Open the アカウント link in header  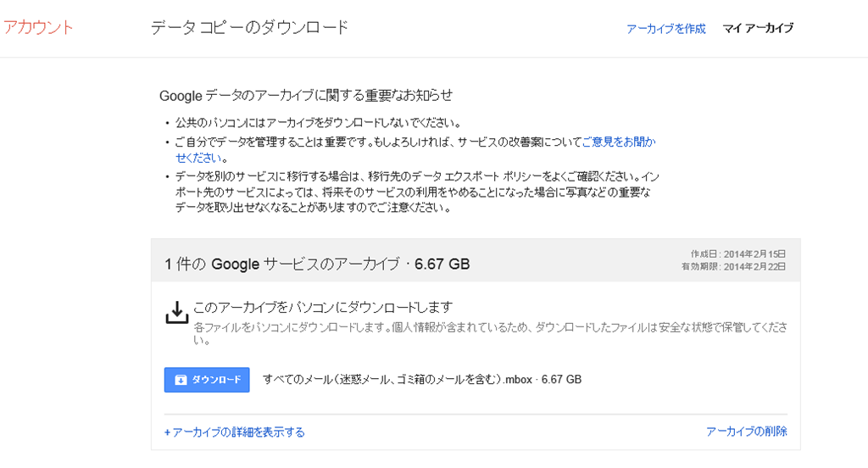(38, 28)
